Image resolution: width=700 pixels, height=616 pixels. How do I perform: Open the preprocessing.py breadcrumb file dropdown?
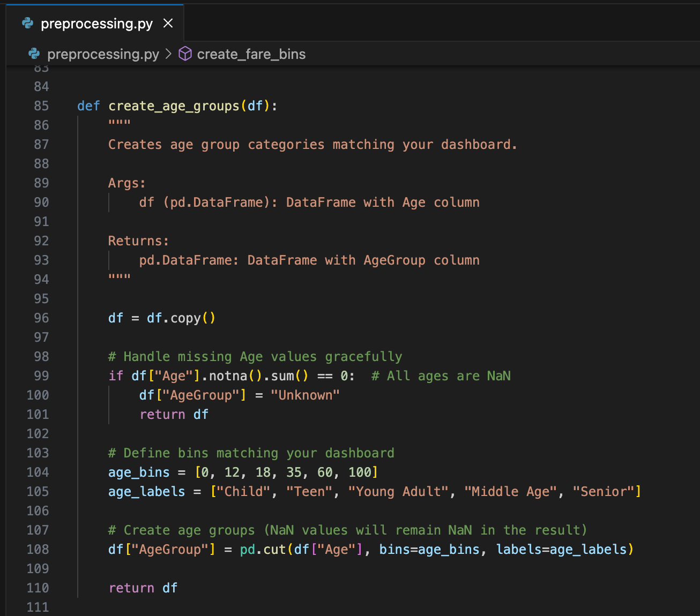point(103,54)
